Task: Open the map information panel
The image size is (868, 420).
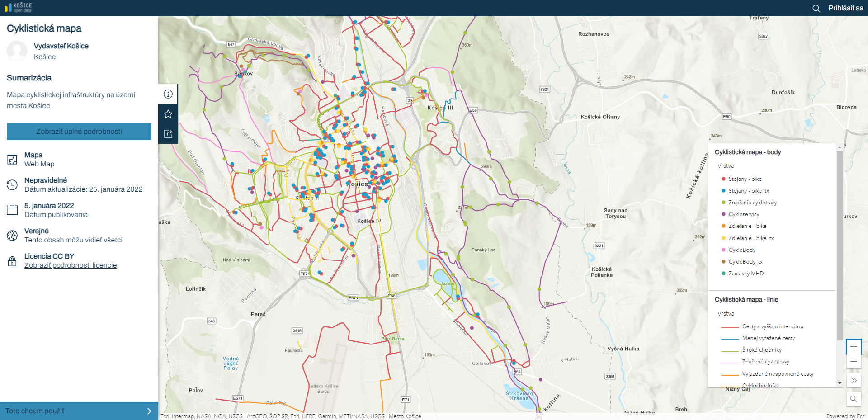Action: [168, 94]
